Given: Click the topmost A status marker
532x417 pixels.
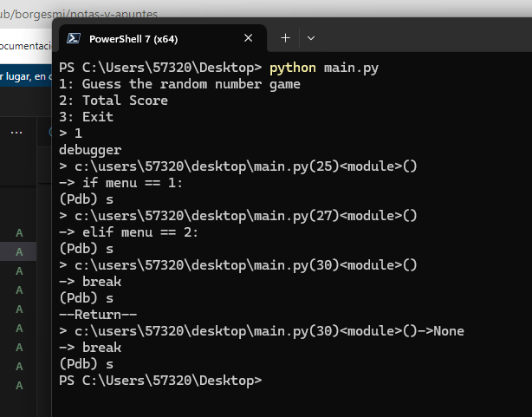Looking at the screenshot, I should 19,233.
